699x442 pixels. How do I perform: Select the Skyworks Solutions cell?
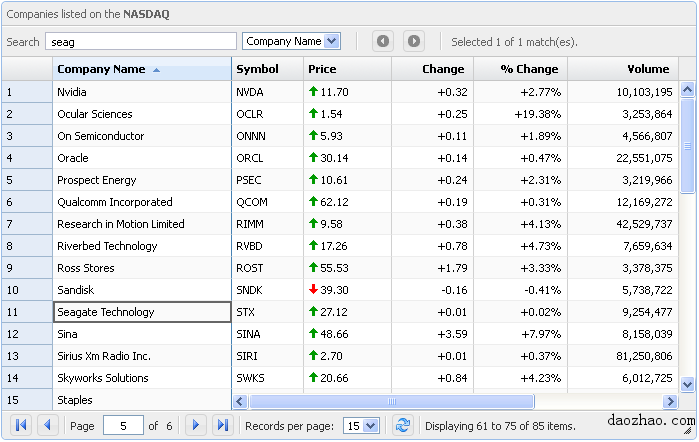coord(142,378)
